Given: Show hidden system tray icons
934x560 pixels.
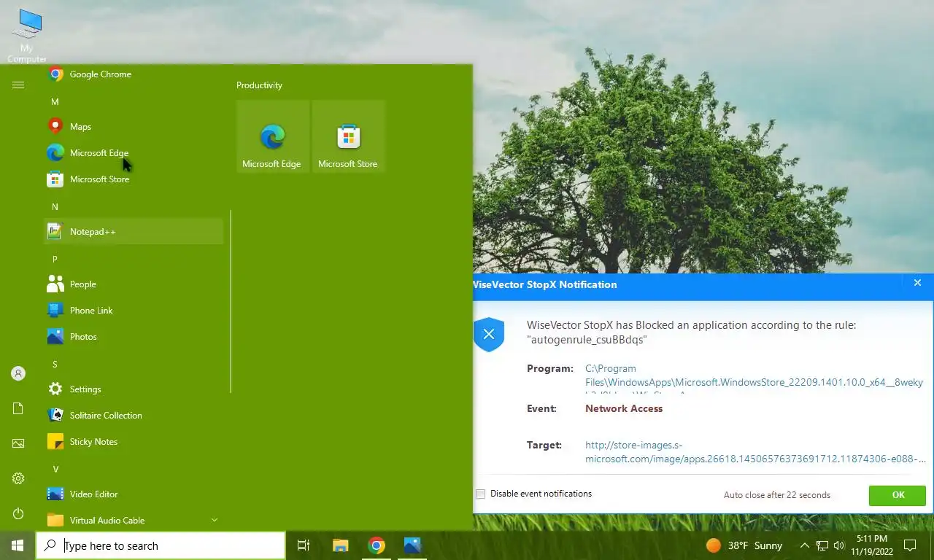Looking at the screenshot, I should [x=805, y=545].
